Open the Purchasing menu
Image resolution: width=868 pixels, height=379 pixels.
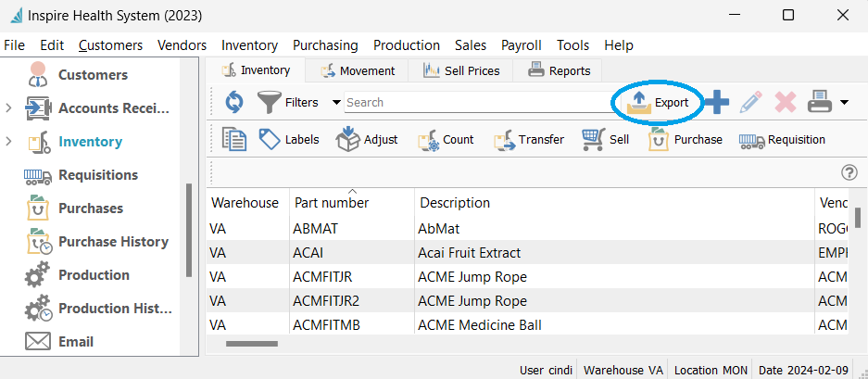point(325,45)
